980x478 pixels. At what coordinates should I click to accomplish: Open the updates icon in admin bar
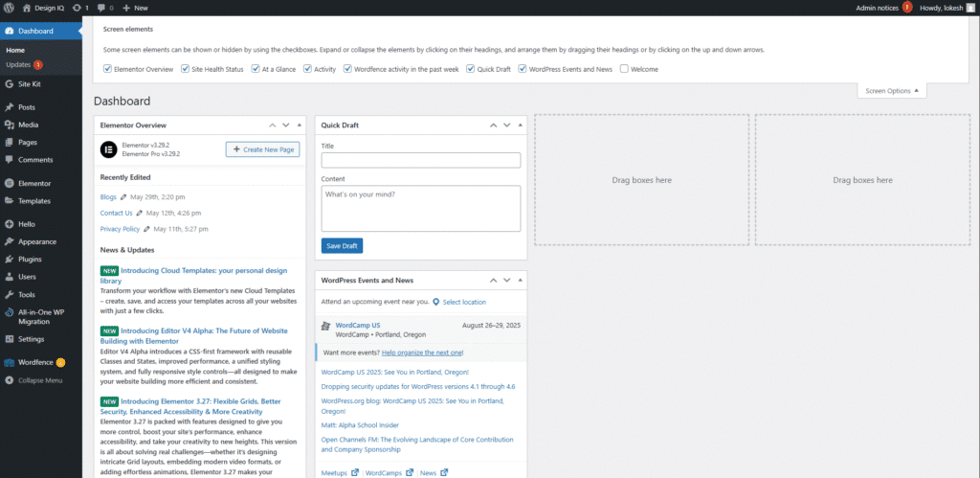click(77, 8)
